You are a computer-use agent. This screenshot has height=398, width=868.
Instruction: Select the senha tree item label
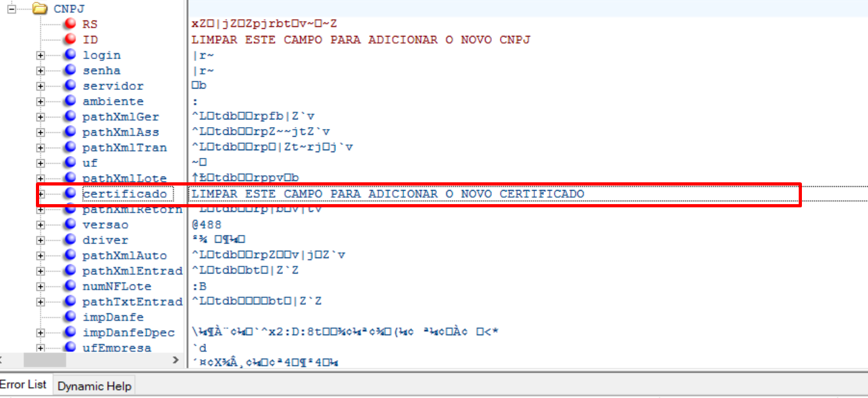101,71
